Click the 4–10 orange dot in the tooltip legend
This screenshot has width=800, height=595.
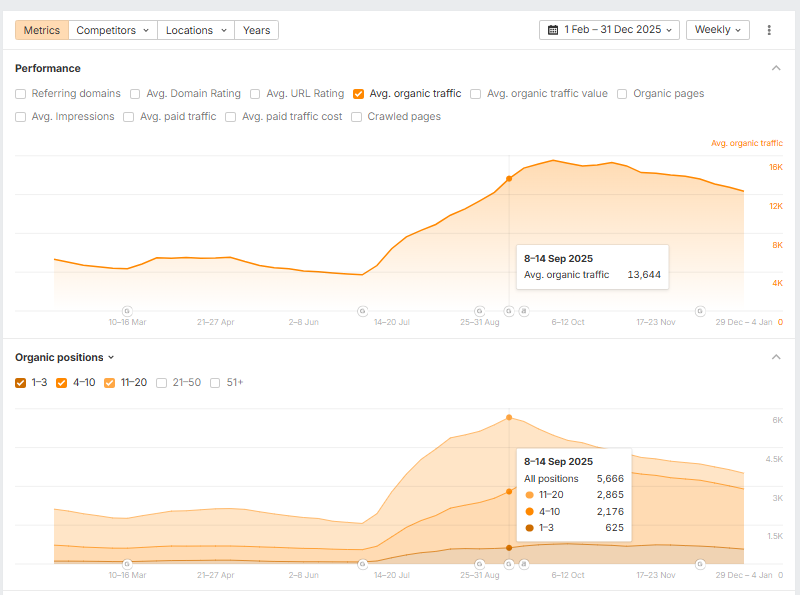pos(530,511)
